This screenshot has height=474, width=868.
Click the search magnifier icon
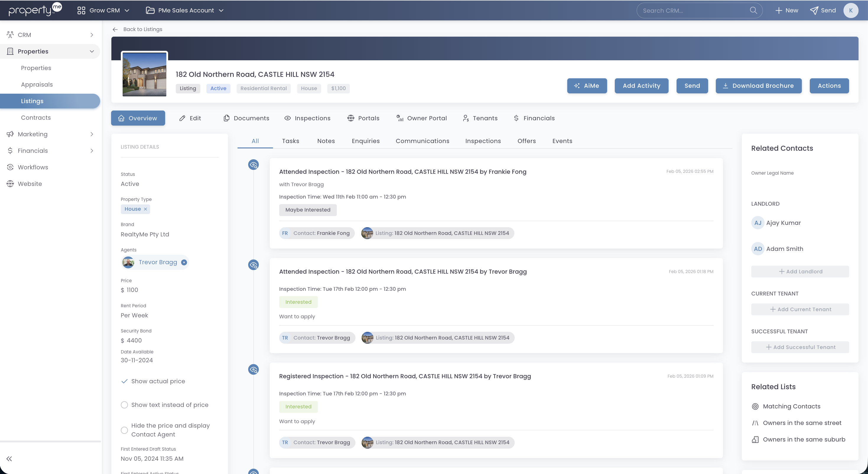coord(753,10)
